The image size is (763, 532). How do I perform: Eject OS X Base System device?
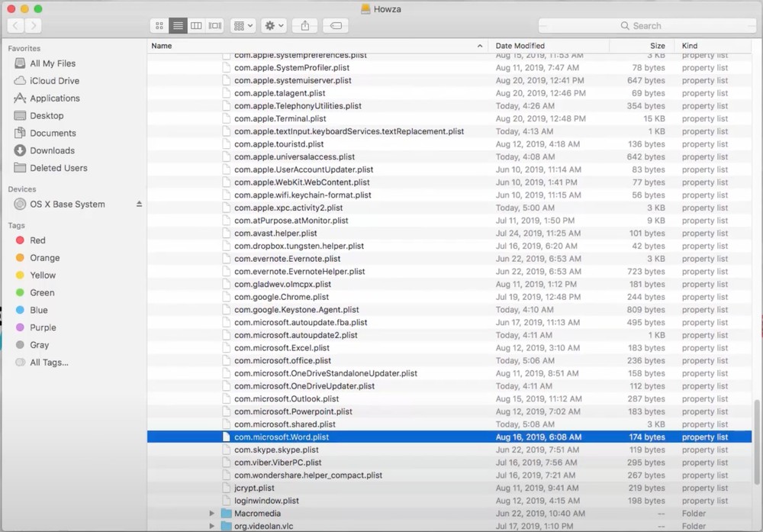pos(139,205)
